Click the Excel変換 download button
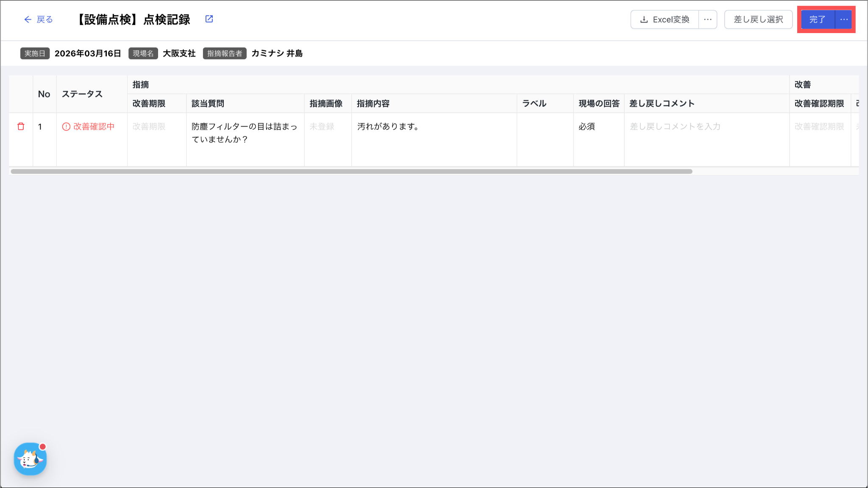 point(665,20)
